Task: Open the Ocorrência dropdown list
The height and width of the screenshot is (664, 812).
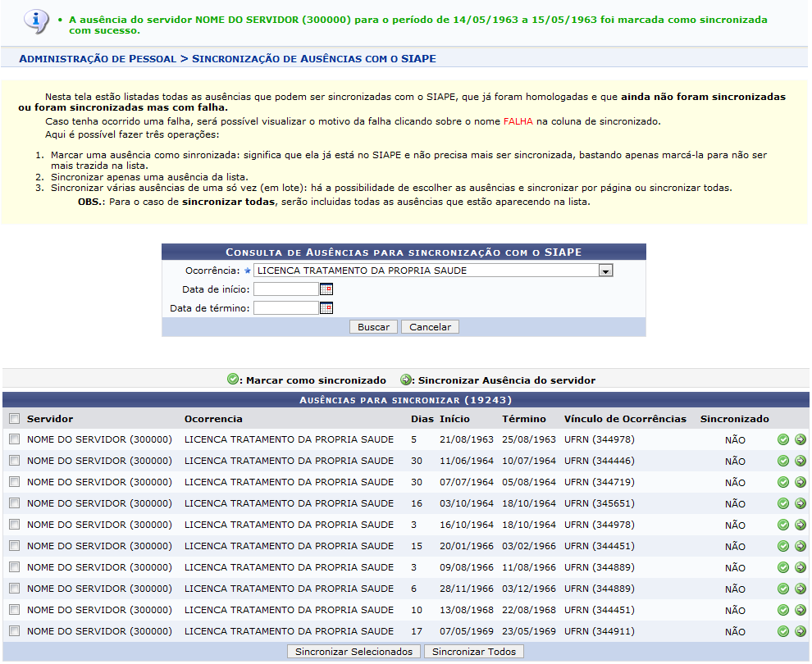Action: point(605,271)
